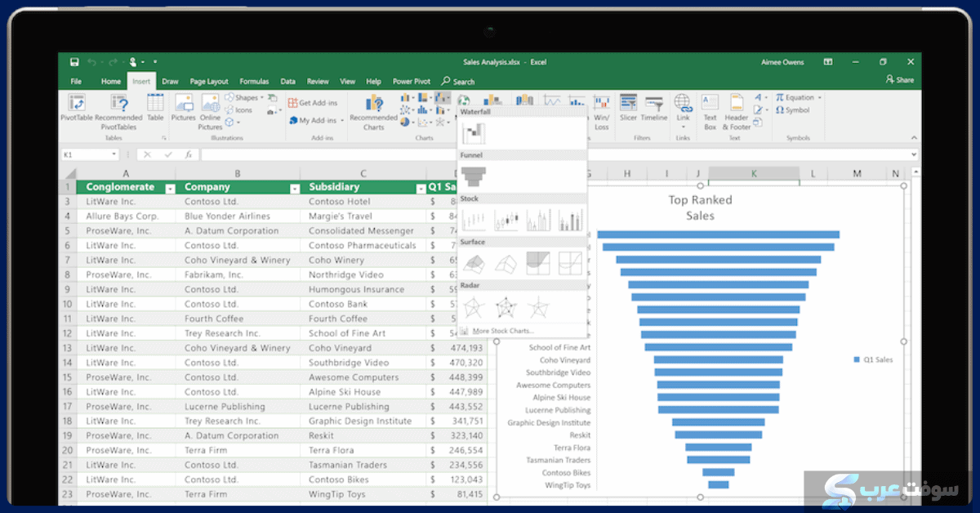The height and width of the screenshot is (513, 980).
Task: Click the Q1 Sales legend swatch
Action: [x=857, y=359]
